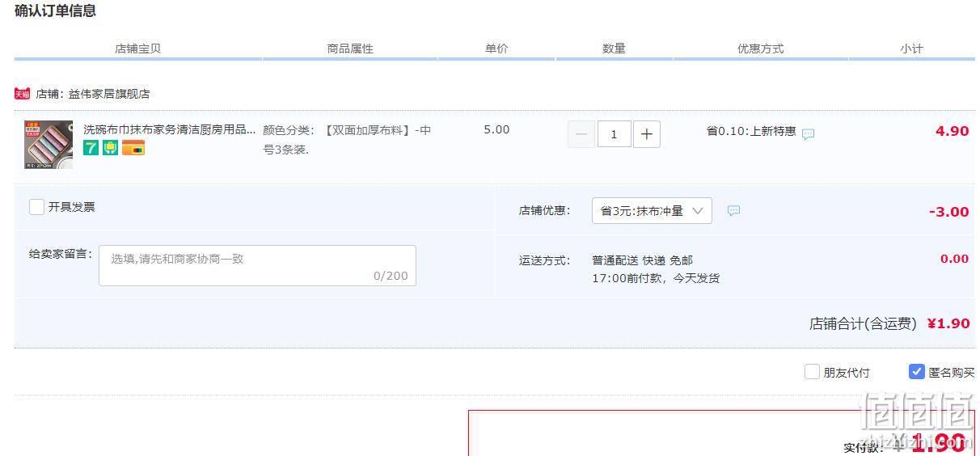Click the 普通配送 快递 免邮 shipping text
The image size is (980, 456).
[x=642, y=260]
